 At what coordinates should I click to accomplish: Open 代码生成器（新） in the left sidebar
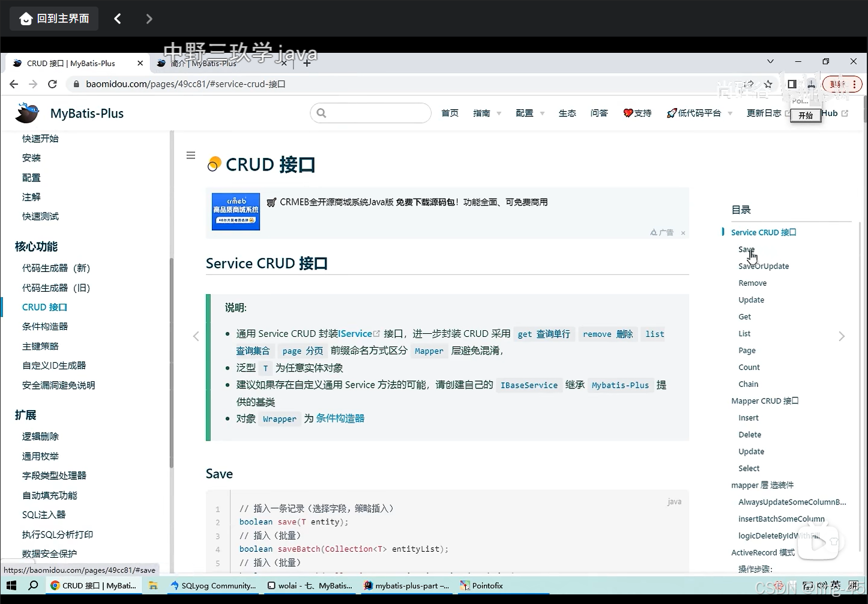pos(56,268)
